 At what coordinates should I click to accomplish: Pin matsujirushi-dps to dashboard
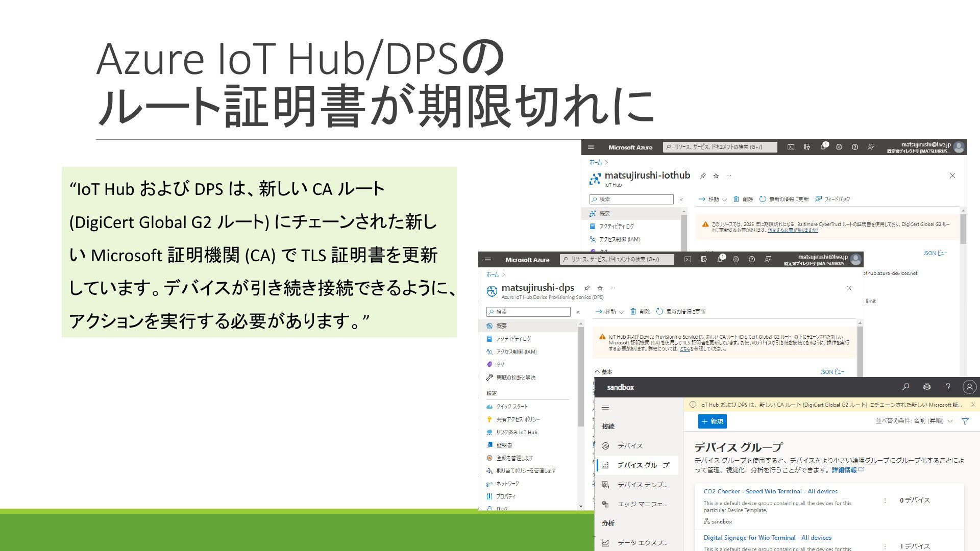coord(587,288)
